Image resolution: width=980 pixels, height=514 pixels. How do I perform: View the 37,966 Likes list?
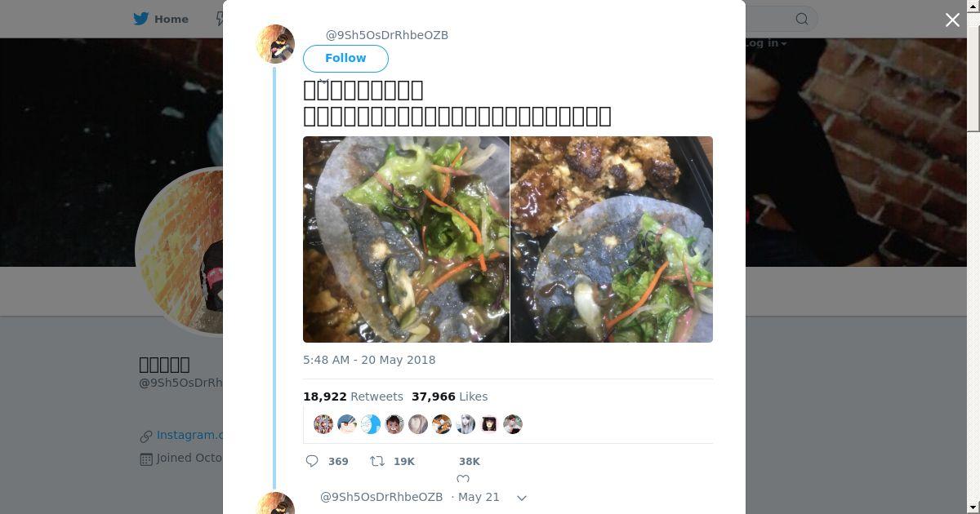click(449, 397)
